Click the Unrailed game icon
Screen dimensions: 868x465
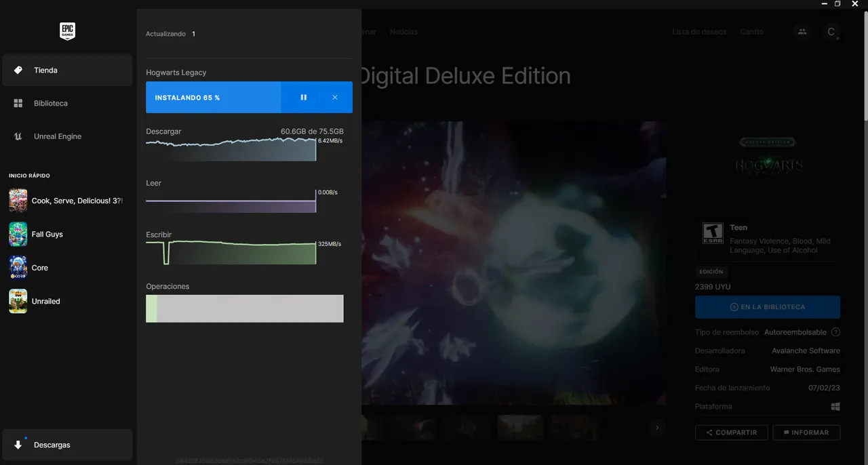coord(18,301)
